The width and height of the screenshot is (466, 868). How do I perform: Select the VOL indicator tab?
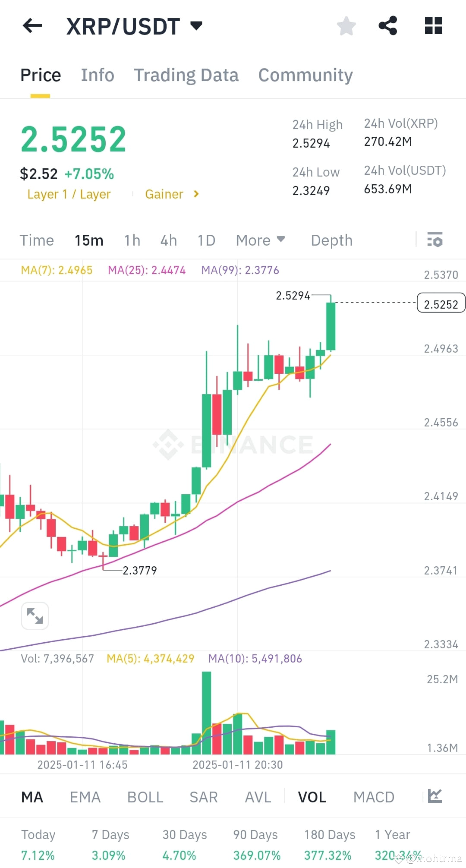tap(312, 797)
